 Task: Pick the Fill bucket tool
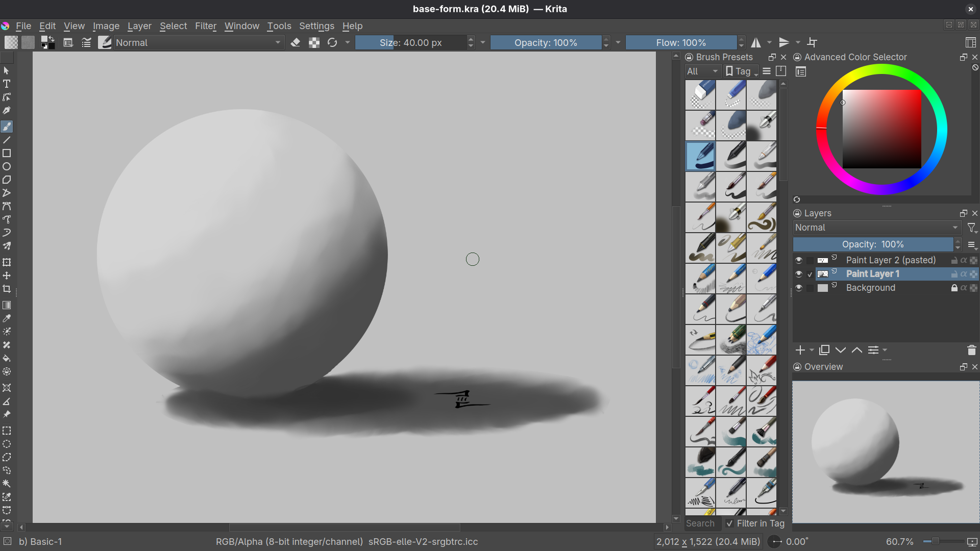[x=7, y=358]
